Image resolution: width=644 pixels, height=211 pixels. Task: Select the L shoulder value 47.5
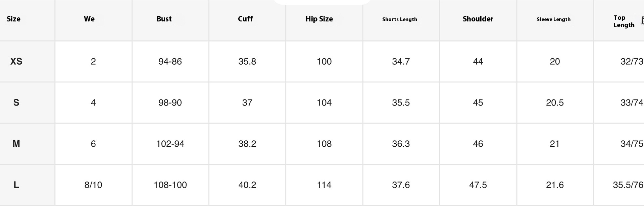pyautogui.click(x=478, y=185)
